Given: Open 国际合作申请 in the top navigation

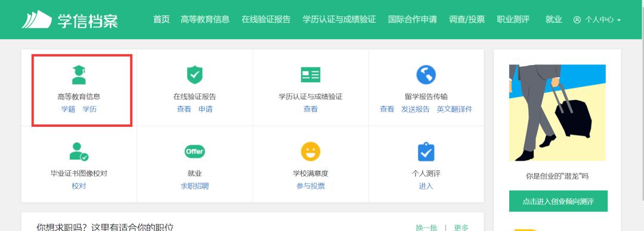Looking at the screenshot, I should coord(413,19).
